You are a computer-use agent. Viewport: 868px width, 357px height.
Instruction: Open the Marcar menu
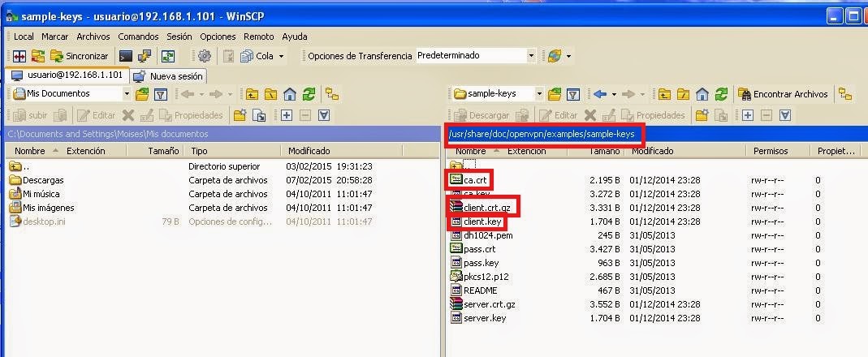click(54, 37)
